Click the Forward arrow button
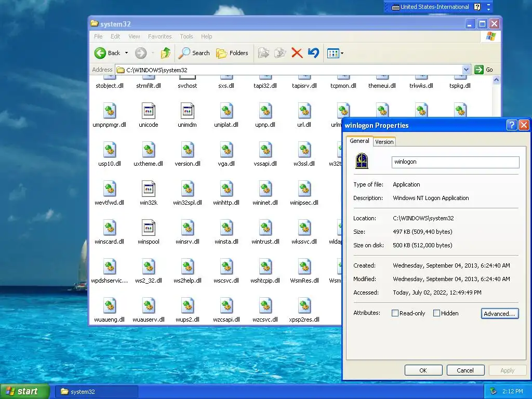Screen dimensions: 532x399 click(x=141, y=53)
